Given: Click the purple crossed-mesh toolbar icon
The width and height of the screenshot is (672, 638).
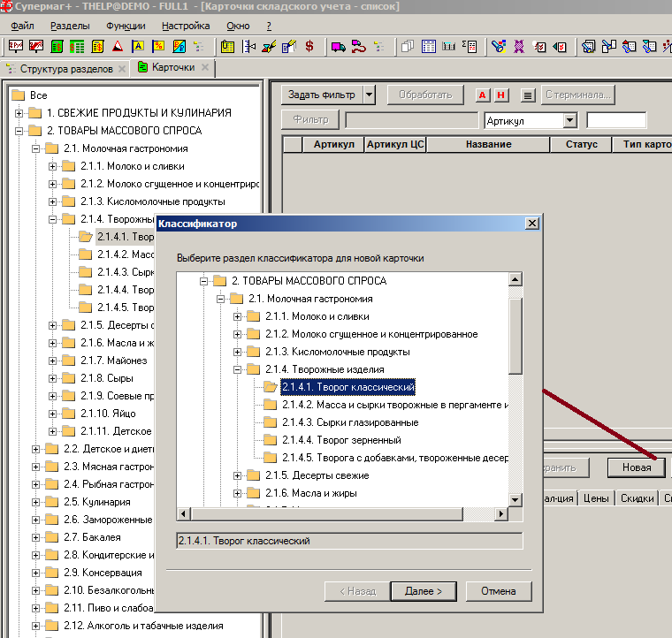Looking at the screenshot, I should 519,46.
